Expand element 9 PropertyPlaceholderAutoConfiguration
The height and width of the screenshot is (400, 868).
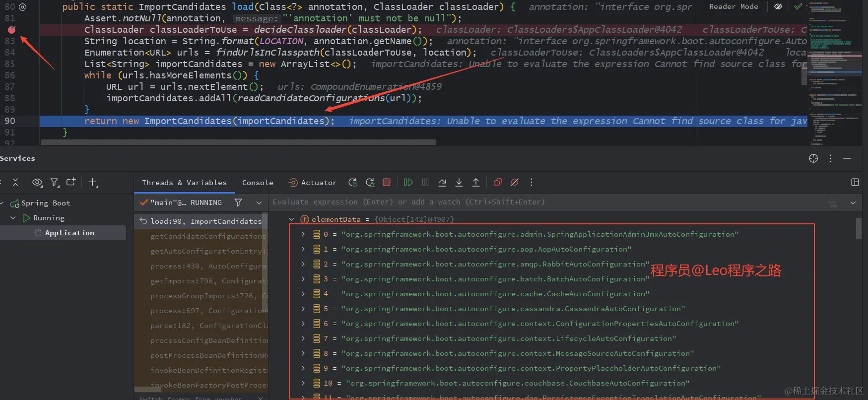(303, 368)
